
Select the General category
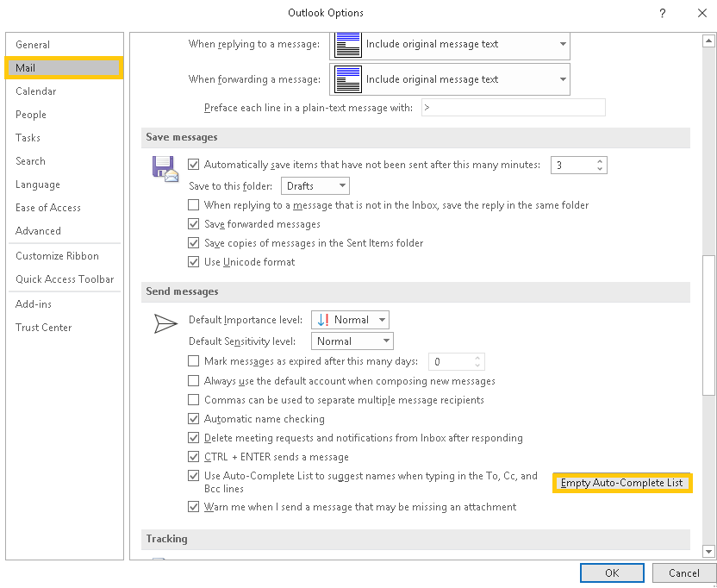click(65, 44)
